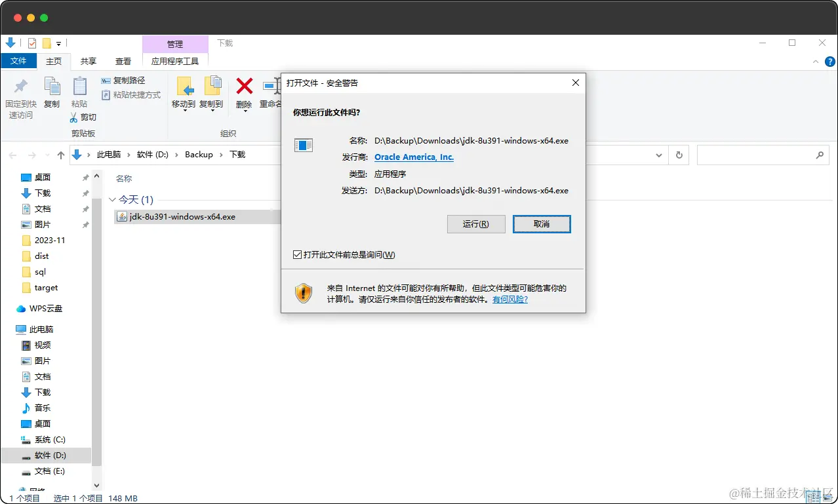
Task: Open the 2023-11 folder in sidebar
Action: 50,241
